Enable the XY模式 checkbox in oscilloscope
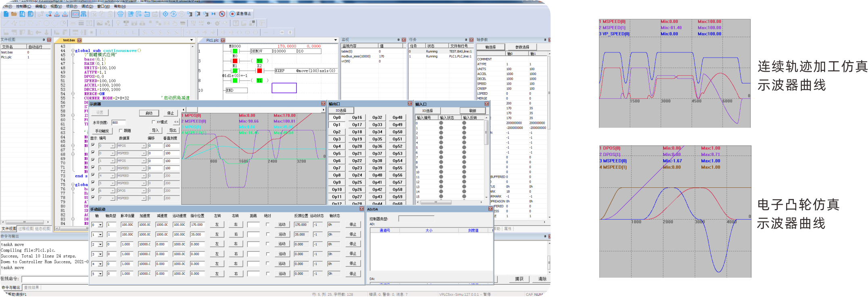The height and width of the screenshot is (297, 868). pos(153,122)
